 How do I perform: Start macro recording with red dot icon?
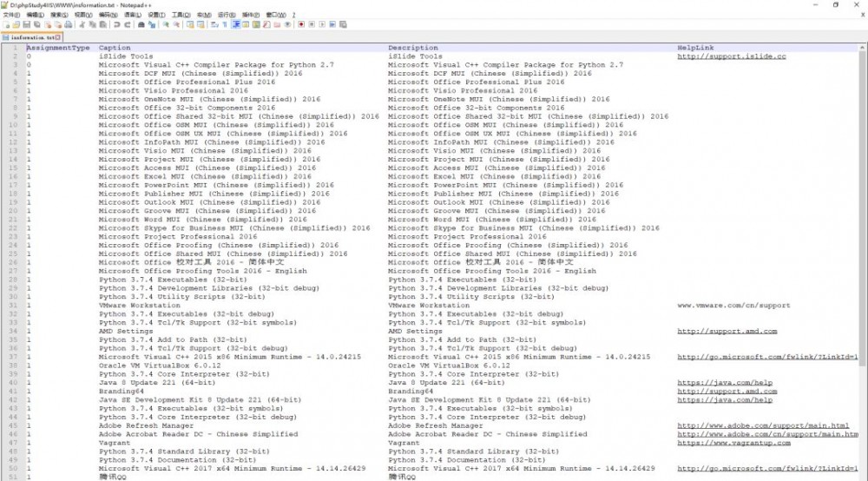(x=301, y=24)
